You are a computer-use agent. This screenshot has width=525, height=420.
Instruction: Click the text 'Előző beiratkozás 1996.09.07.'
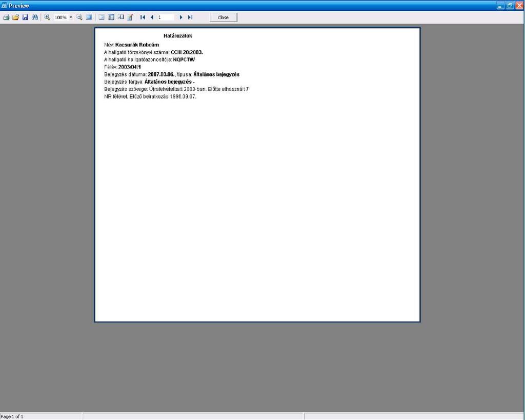click(x=163, y=96)
